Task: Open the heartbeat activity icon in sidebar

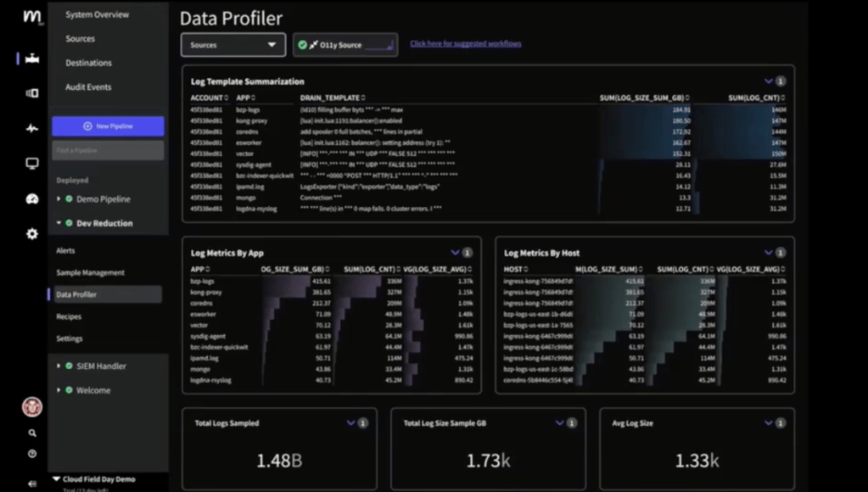Action: (x=32, y=129)
